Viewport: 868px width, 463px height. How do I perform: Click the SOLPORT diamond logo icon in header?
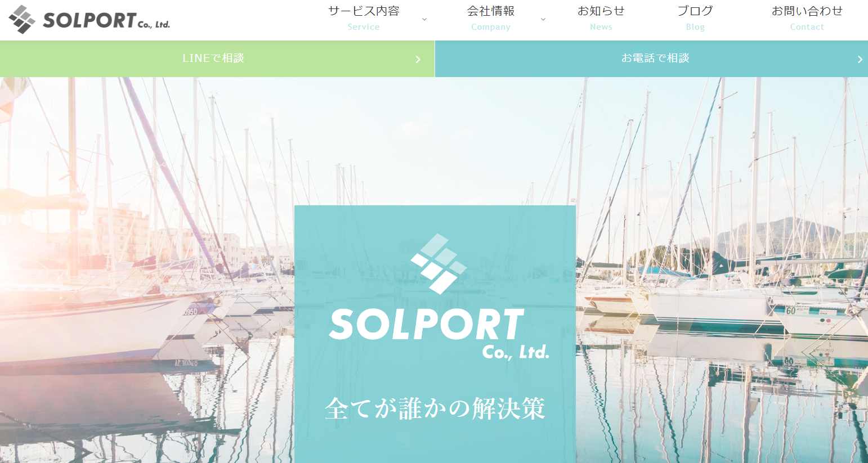click(x=22, y=19)
